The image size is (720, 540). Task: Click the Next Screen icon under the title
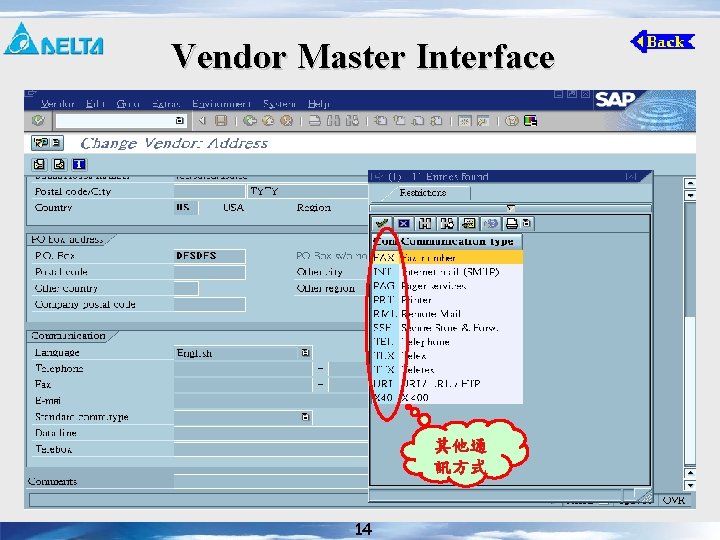tap(59, 164)
